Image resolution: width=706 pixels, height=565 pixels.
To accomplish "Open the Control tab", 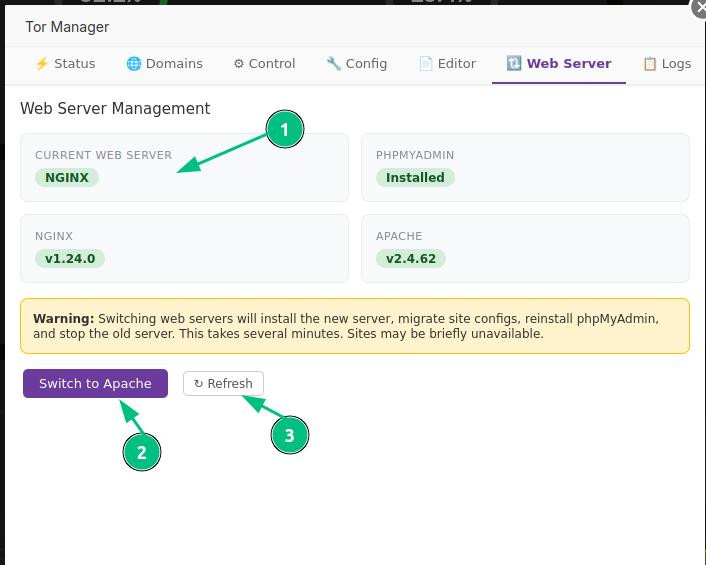I will pyautogui.click(x=264, y=63).
